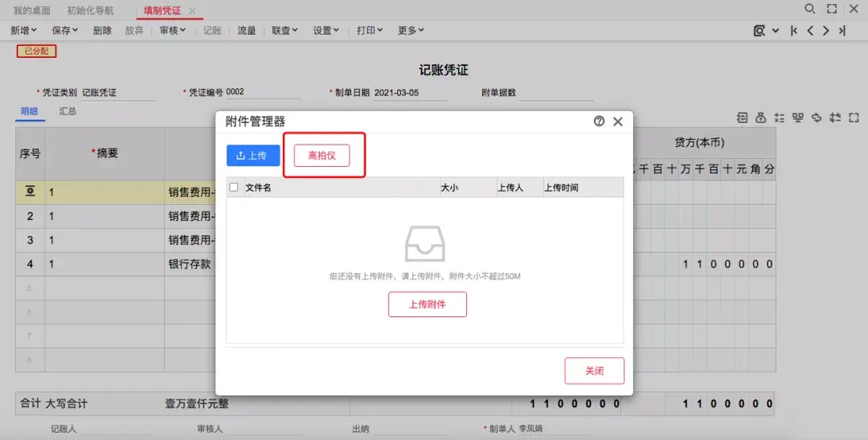This screenshot has width=868, height=440.
Task: Click the 上传附件 button
Action: [428, 304]
